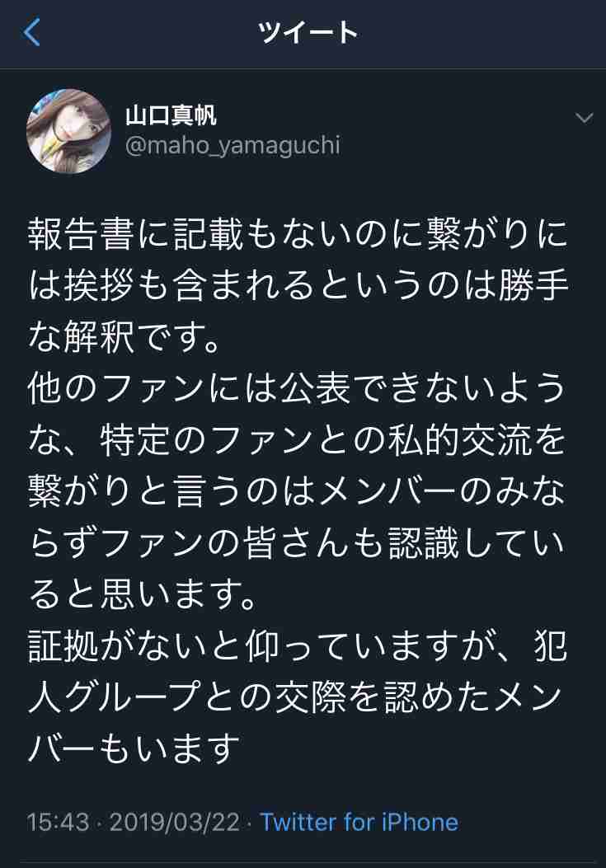Screen dimensions: 606x868
Task: Tap the ツイート header title
Action: tap(308, 32)
